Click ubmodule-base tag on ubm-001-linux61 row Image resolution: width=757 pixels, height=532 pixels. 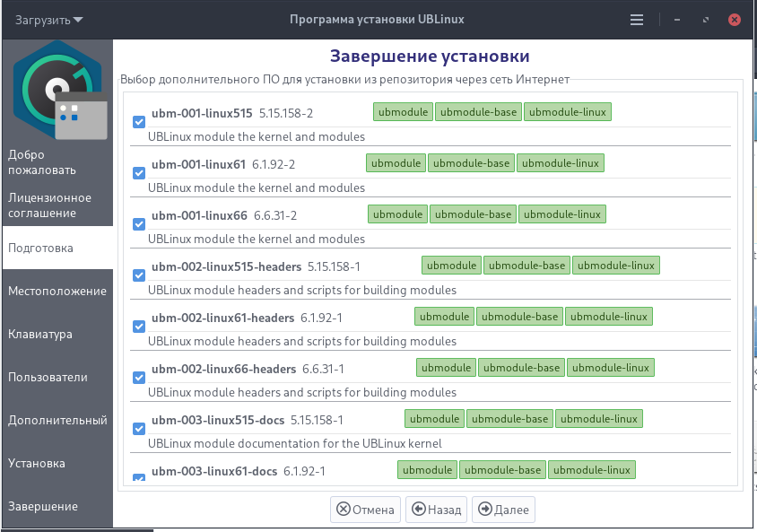pyautogui.click(x=471, y=163)
